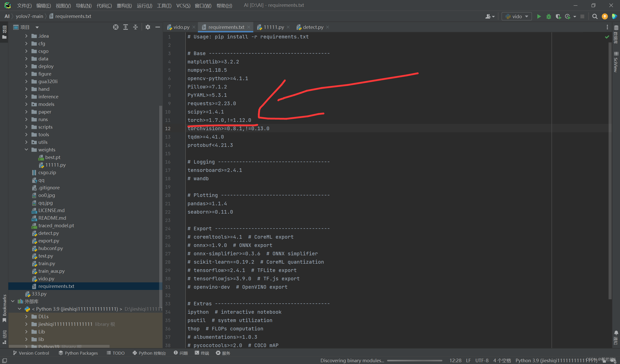Click the Run button in toolbar
620x364 pixels.
tap(539, 17)
